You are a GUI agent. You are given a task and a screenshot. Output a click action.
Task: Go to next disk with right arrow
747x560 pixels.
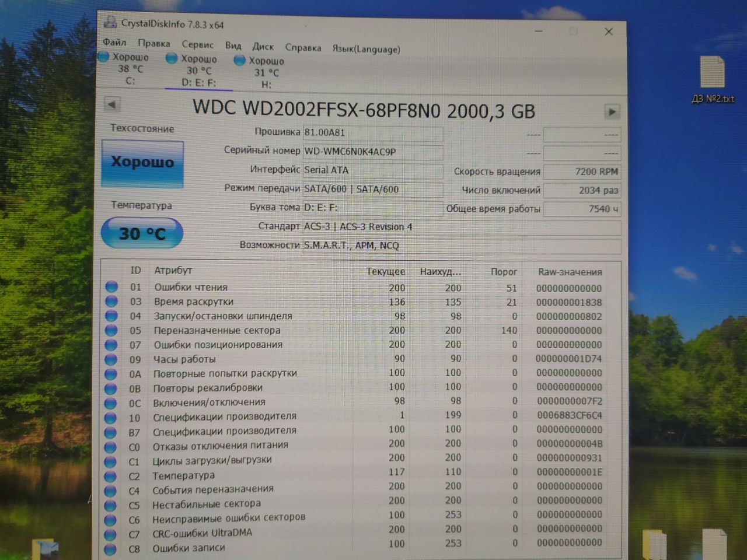click(612, 111)
